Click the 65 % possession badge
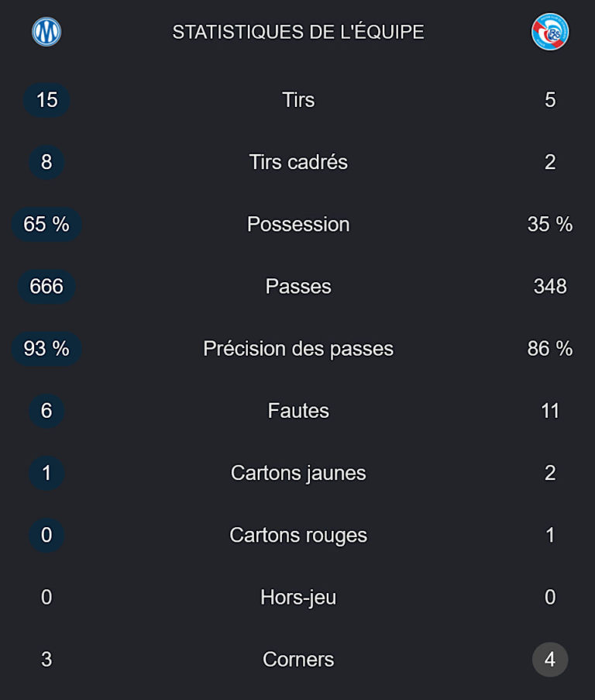This screenshot has height=700, width=595. (46, 224)
